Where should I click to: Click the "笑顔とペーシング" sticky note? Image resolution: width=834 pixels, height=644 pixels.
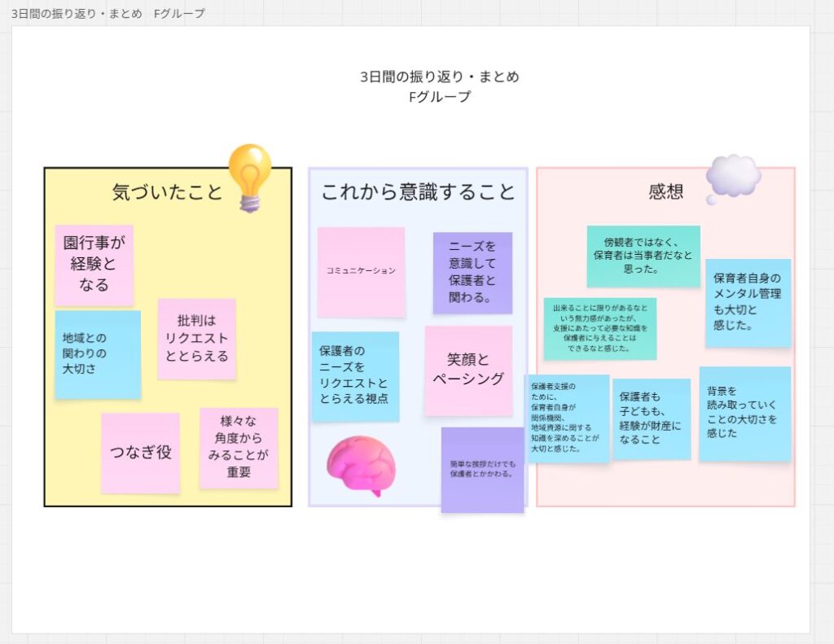467,370
